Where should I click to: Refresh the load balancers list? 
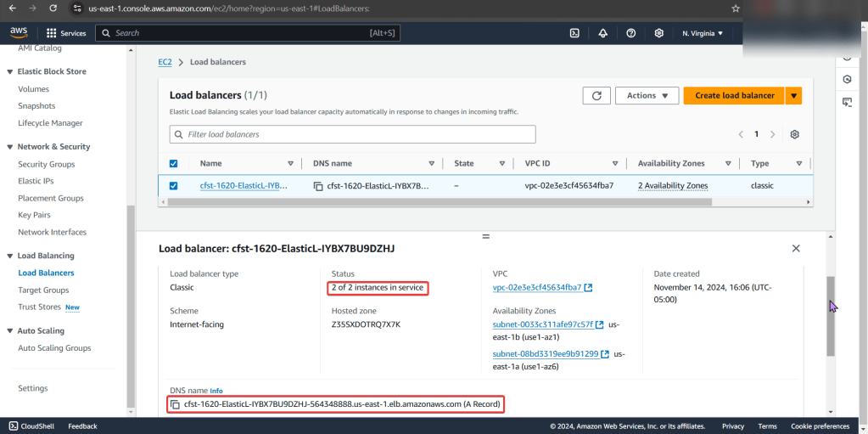pos(596,96)
